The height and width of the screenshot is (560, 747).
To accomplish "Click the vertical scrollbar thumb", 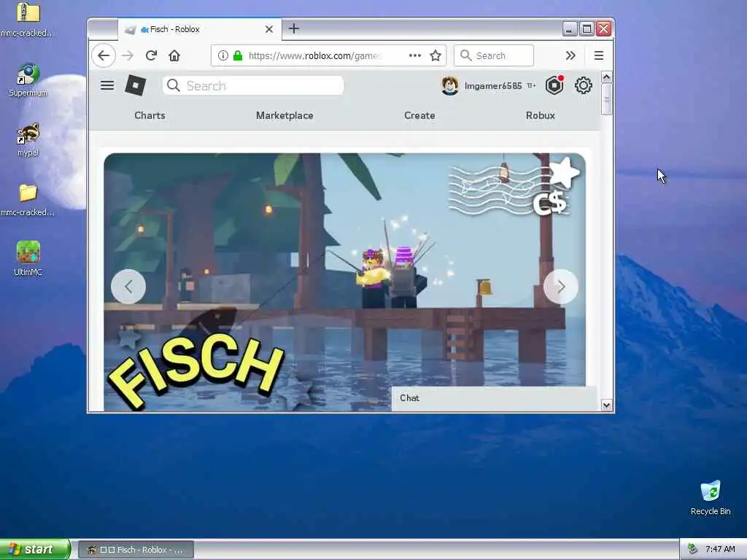I will (x=606, y=99).
